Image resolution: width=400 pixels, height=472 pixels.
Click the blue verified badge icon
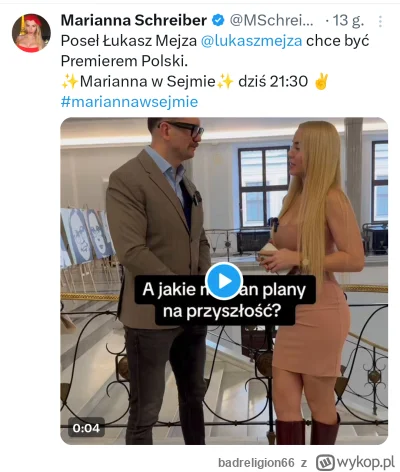[218, 21]
